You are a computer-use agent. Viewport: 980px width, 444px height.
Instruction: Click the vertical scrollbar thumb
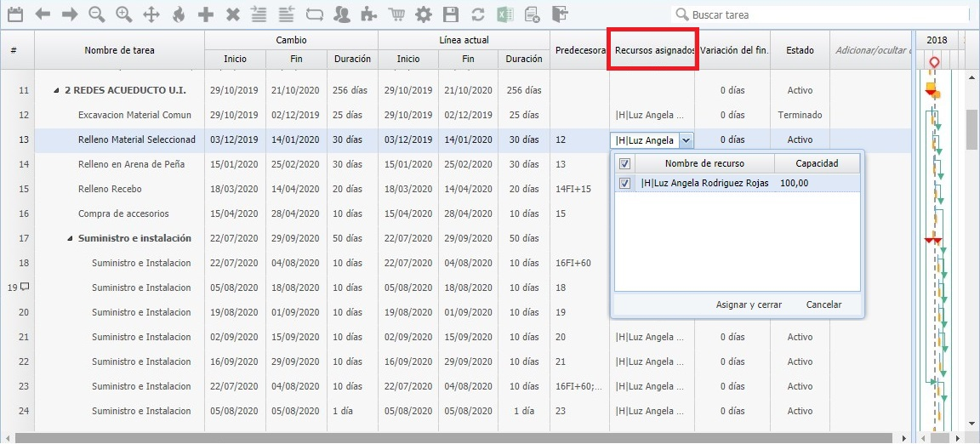click(971, 130)
